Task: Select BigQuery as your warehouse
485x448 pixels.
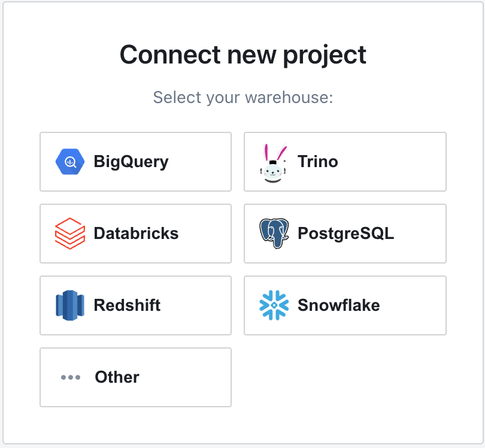Action: tap(135, 162)
